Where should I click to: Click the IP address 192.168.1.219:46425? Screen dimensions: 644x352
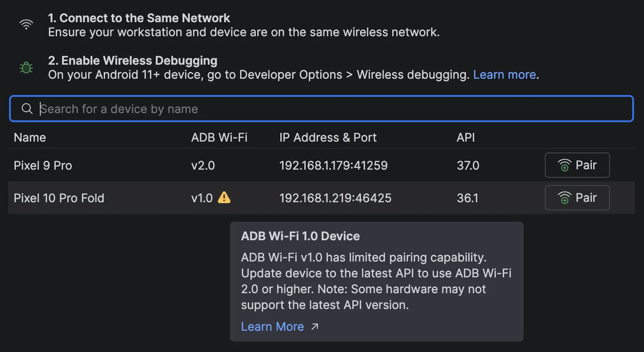[x=335, y=198]
